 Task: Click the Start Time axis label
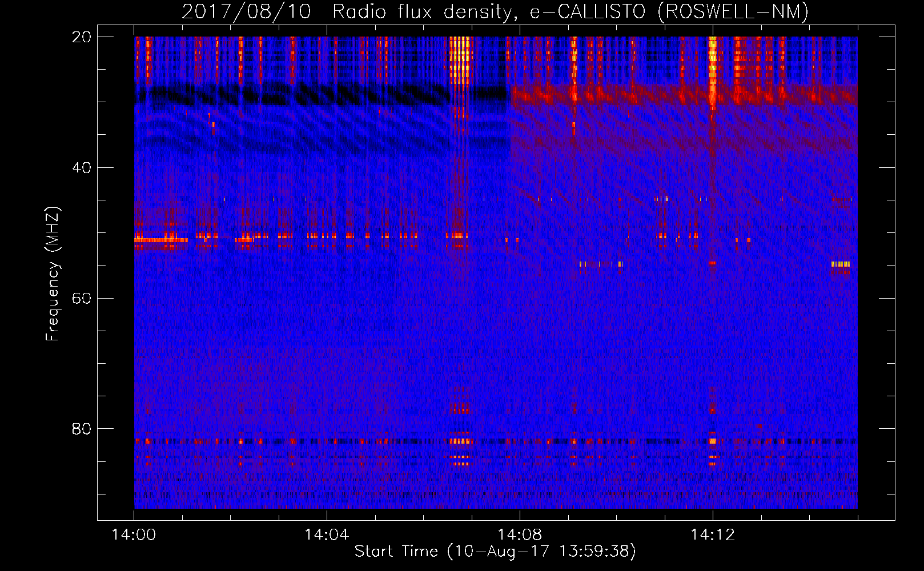click(x=495, y=552)
